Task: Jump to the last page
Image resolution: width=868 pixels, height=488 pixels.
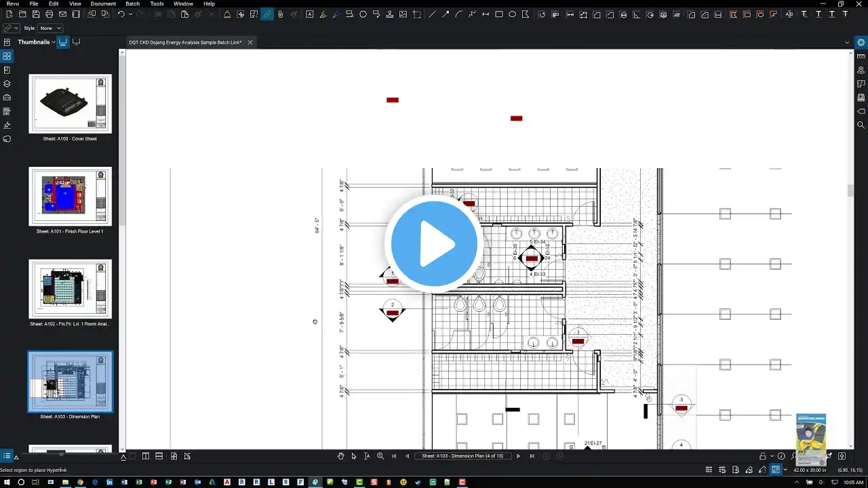Action: pyautogui.click(x=532, y=456)
